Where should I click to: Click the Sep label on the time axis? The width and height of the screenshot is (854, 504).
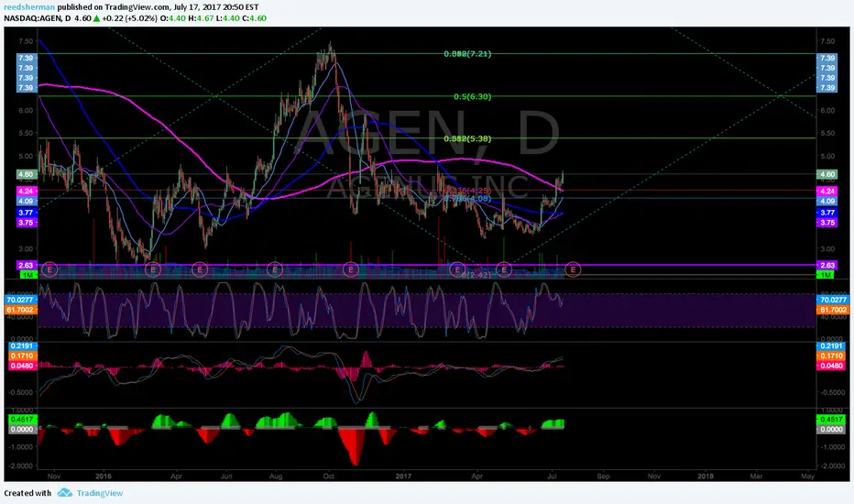tap(603, 477)
